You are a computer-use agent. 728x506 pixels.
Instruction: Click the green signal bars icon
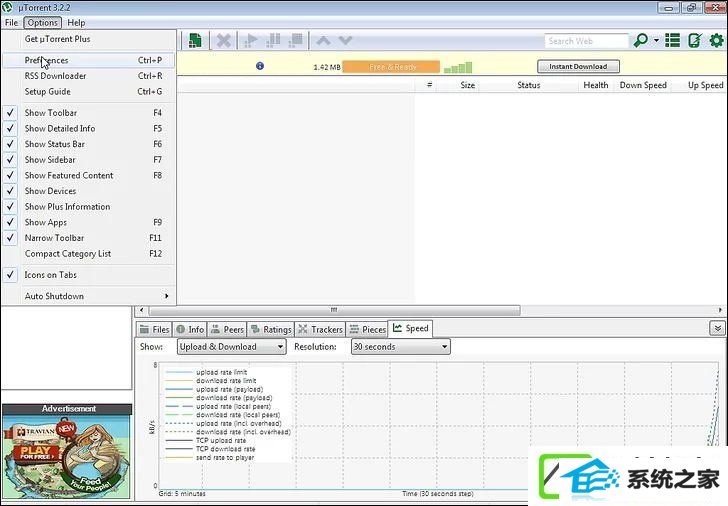pyautogui.click(x=458, y=67)
